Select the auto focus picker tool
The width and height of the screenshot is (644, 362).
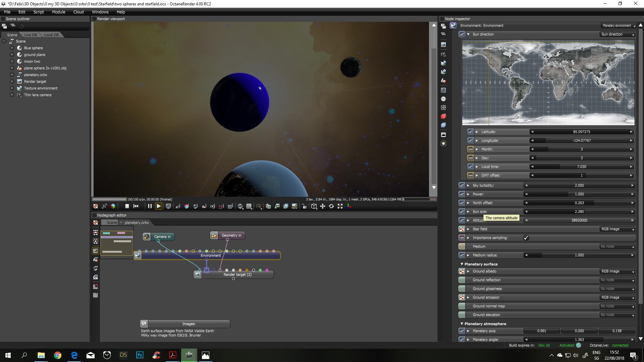(x=178, y=206)
